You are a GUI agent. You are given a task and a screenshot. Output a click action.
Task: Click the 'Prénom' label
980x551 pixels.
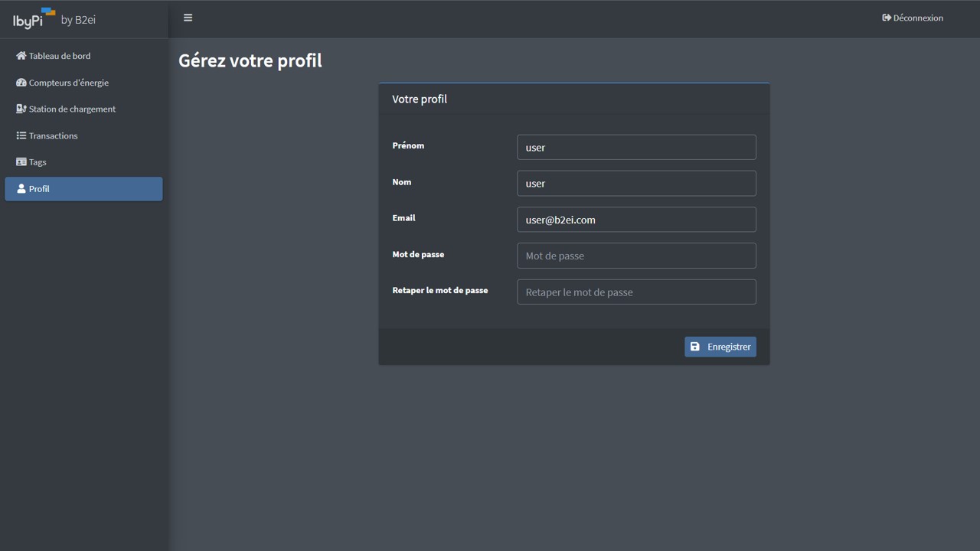pyautogui.click(x=408, y=145)
